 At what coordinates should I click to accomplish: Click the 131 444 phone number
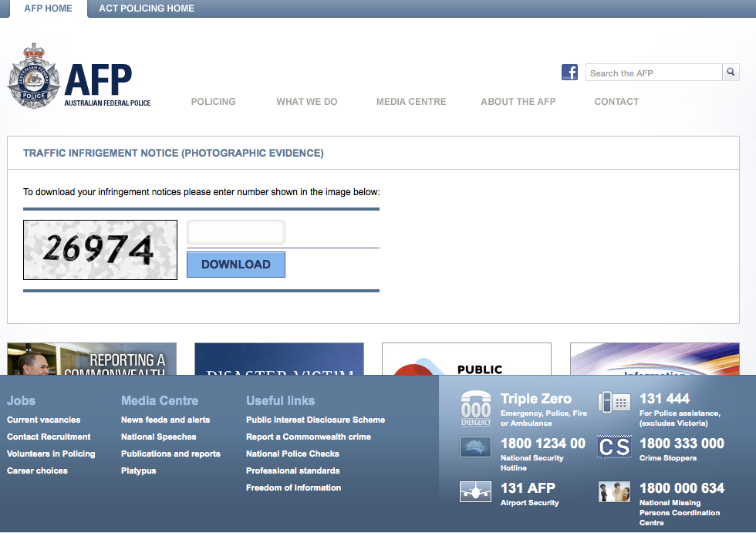tap(664, 399)
